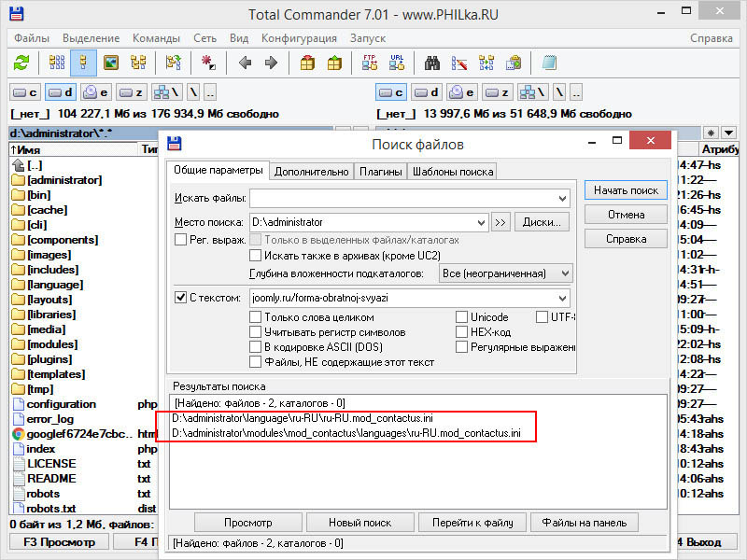Switch to the Плагины tab
Viewport: 747px width, 560px height.
(381, 172)
